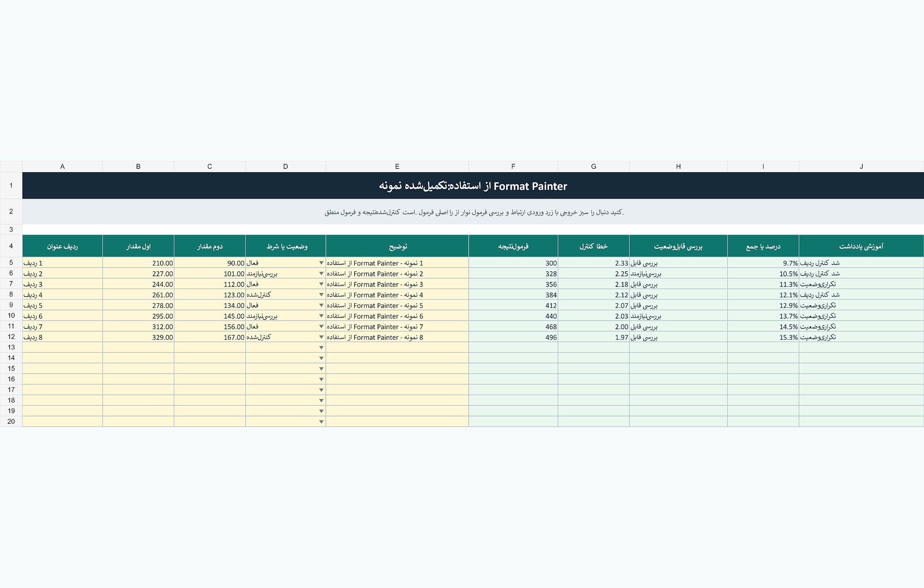Viewport: 924px width, 588px height.
Task: Click the result cell showing 496
Action: tap(513, 337)
